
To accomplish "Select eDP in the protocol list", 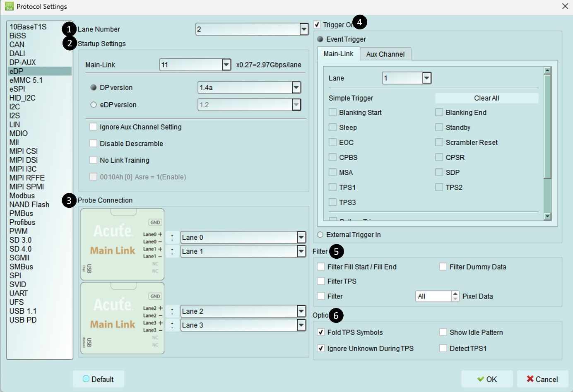I will (x=40, y=71).
